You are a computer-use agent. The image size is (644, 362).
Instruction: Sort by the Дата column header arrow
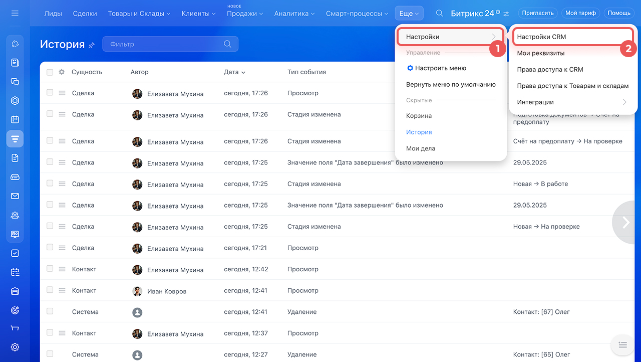coord(243,73)
